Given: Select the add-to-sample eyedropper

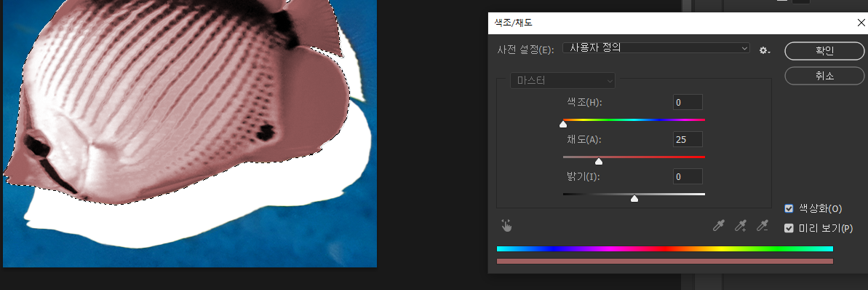Looking at the screenshot, I should pyautogui.click(x=741, y=225).
